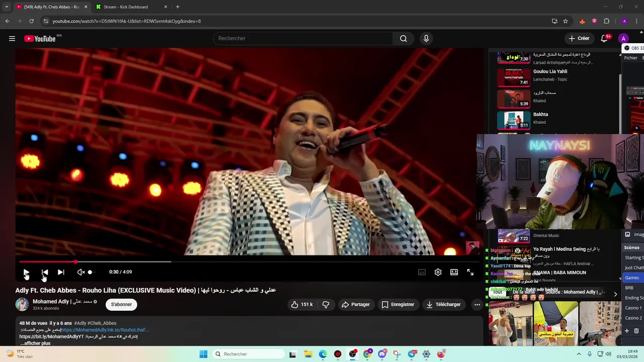Open the Créer button

[x=579, y=39]
